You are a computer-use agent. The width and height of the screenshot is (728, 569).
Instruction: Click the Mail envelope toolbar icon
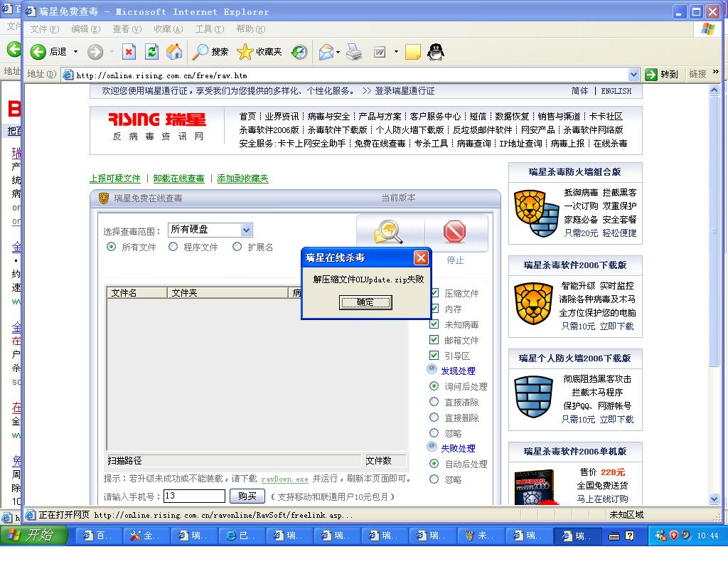click(326, 52)
